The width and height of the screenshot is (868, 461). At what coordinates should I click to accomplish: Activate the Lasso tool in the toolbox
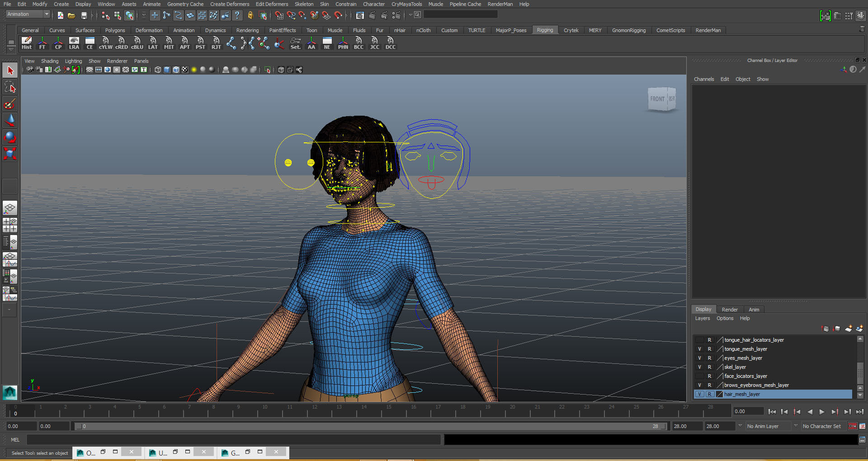point(9,87)
